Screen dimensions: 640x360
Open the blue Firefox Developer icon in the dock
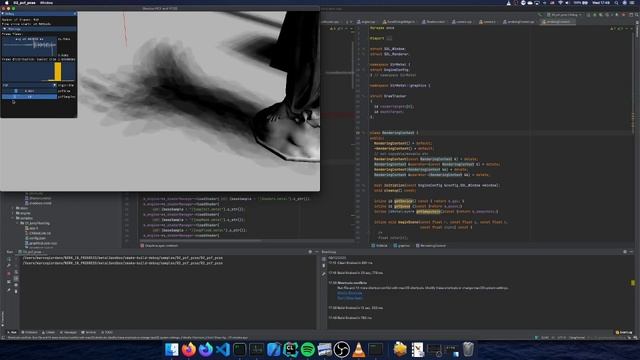click(206, 350)
